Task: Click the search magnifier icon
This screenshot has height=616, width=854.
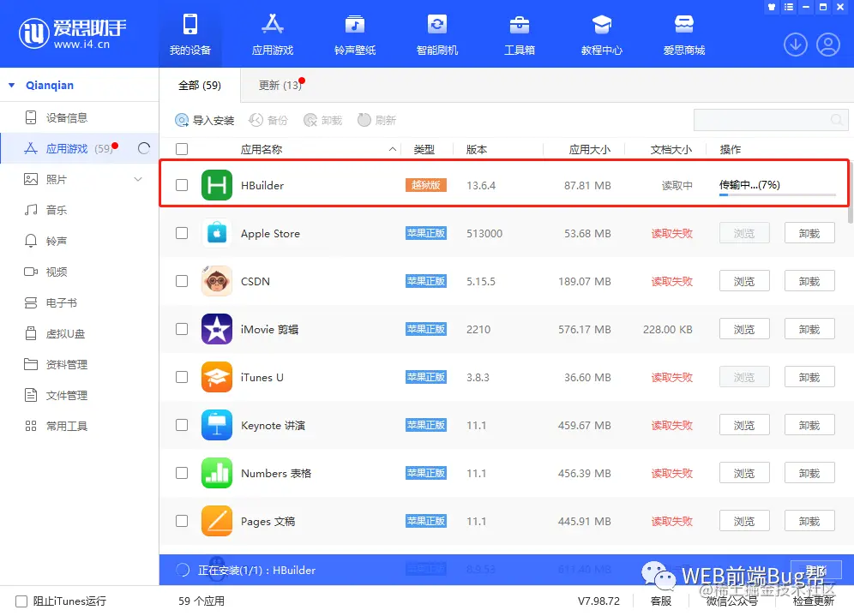Action: [x=837, y=120]
